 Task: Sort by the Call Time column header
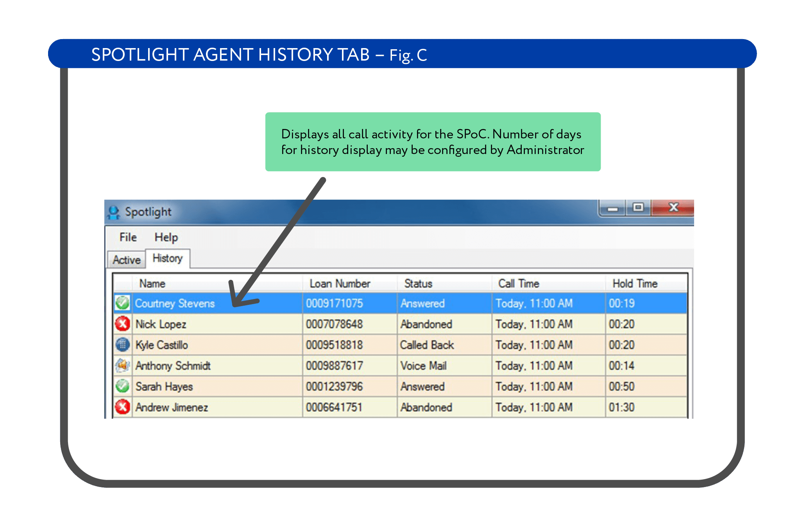click(548, 283)
